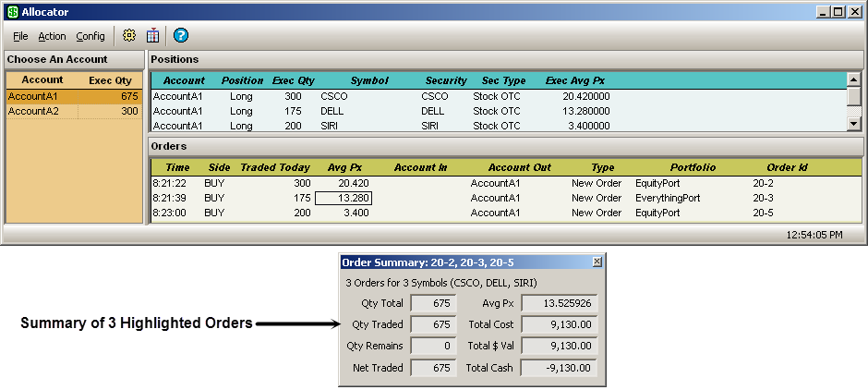Select the 13.280 Avg Px cell
The height and width of the screenshot is (390, 868).
[343, 198]
